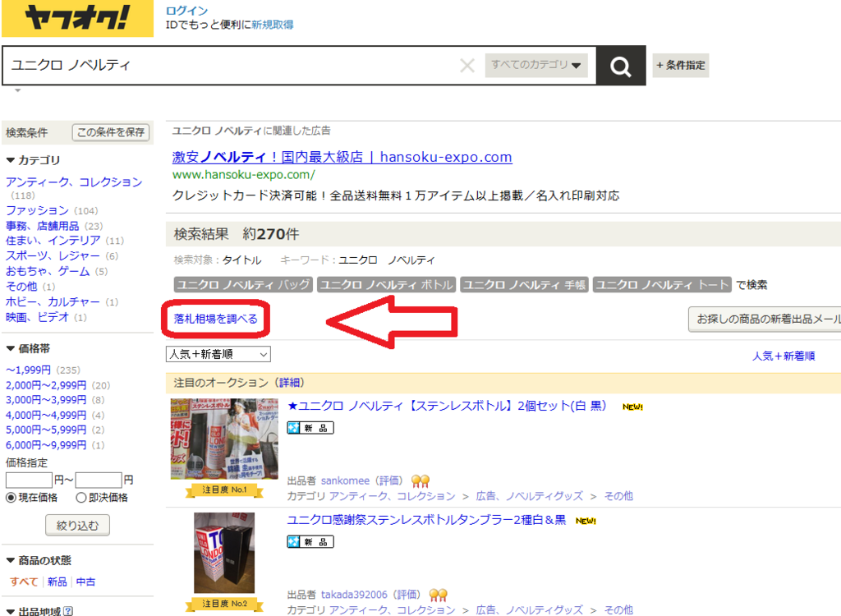Filter price range 5,000円～5,999円
This screenshot has width=841, height=616.
(46, 430)
